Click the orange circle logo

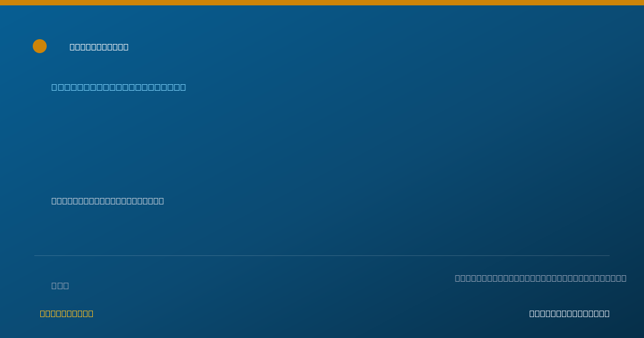pos(40,46)
